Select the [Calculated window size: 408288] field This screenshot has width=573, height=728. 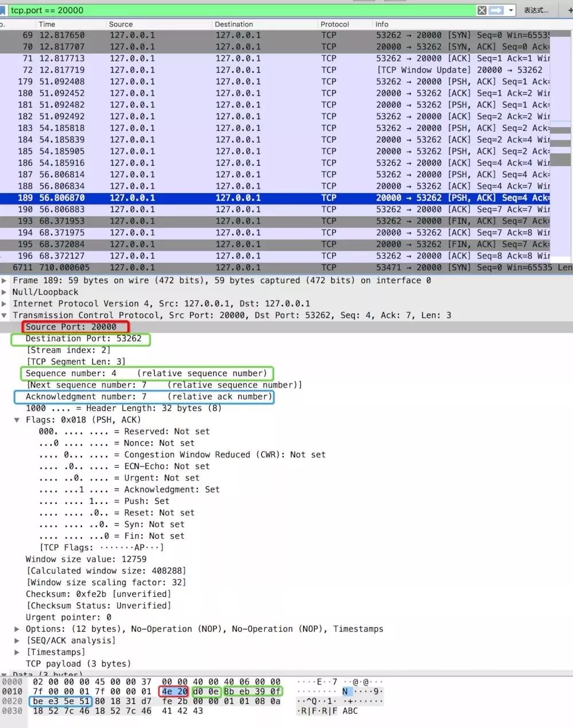[x=106, y=571]
